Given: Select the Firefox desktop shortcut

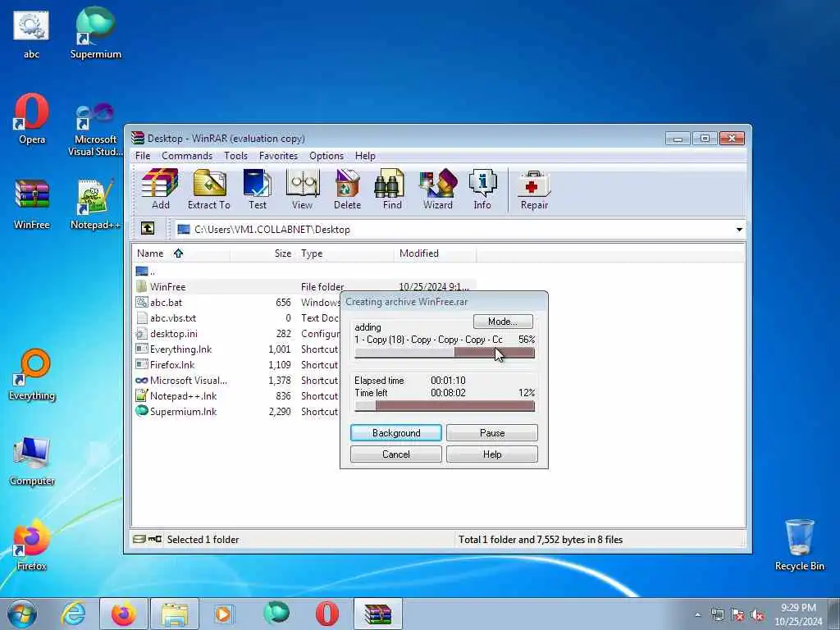Looking at the screenshot, I should (x=31, y=546).
